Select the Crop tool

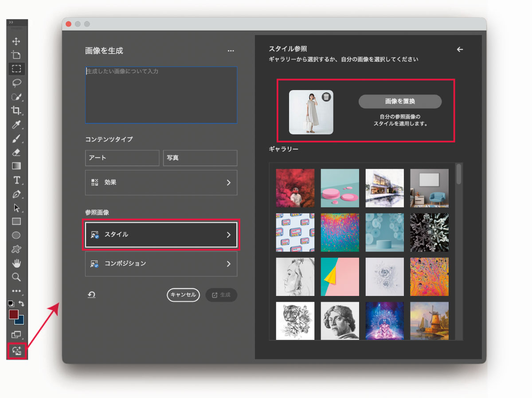point(16,110)
